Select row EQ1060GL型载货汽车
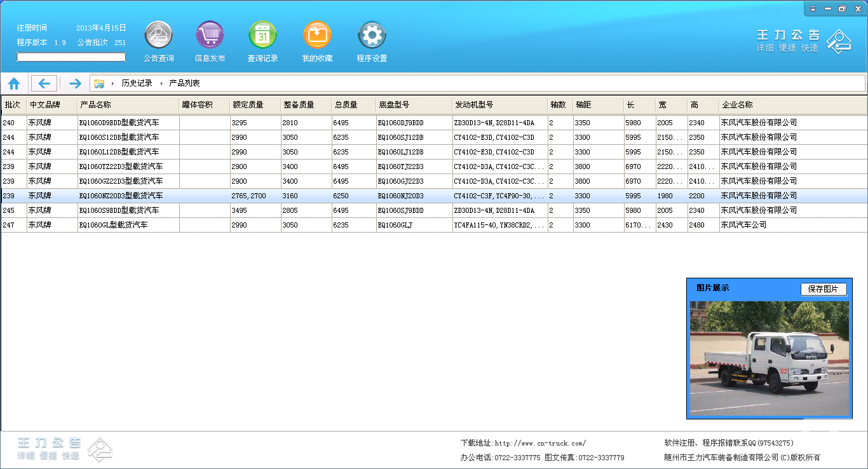The image size is (868, 469). [113, 225]
